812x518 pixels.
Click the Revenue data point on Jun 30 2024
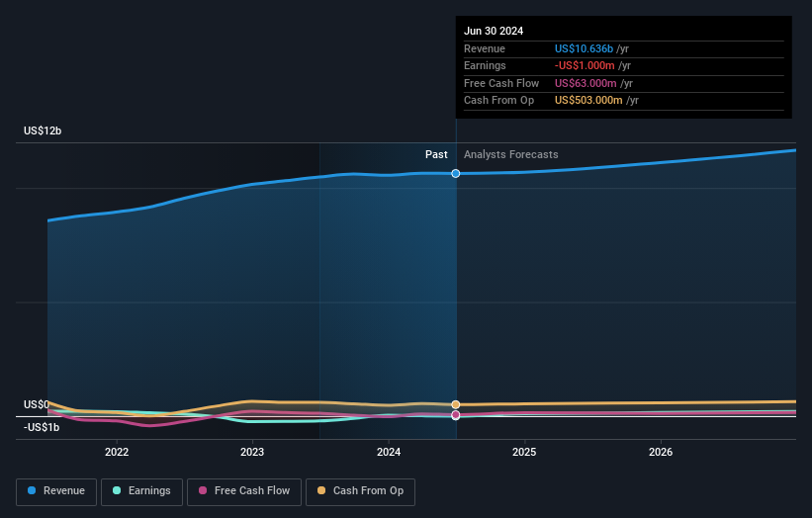[456, 173]
